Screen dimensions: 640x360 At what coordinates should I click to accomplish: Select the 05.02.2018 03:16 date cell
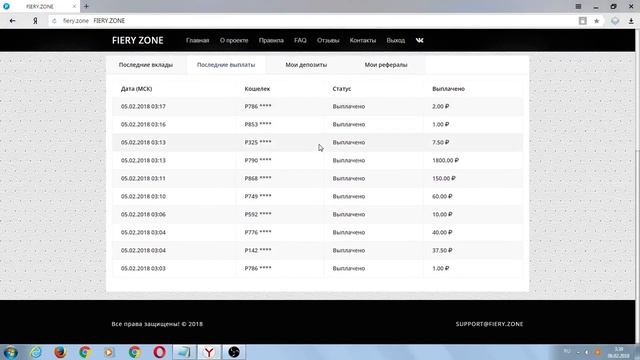tap(143, 124)
